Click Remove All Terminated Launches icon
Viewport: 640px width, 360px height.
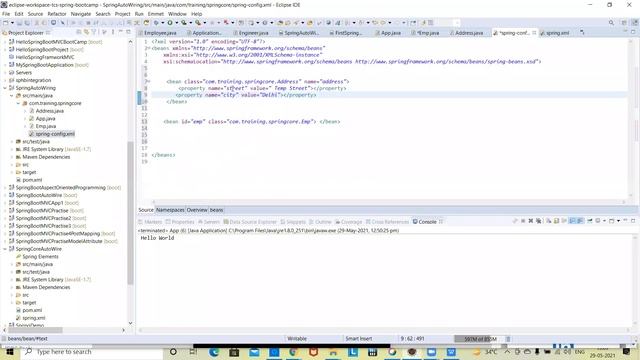[x=538, y=221]
